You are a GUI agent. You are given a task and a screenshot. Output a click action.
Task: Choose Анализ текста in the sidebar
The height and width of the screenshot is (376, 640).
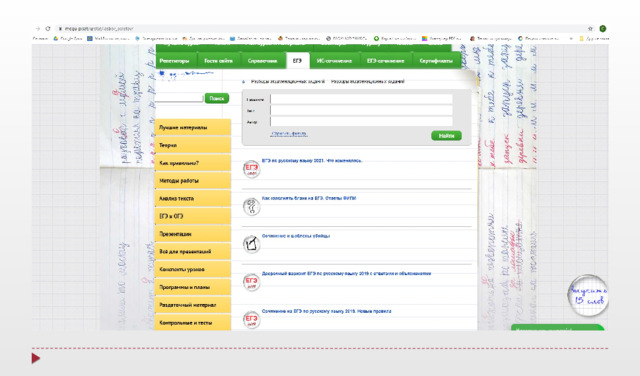click(193, 198)
